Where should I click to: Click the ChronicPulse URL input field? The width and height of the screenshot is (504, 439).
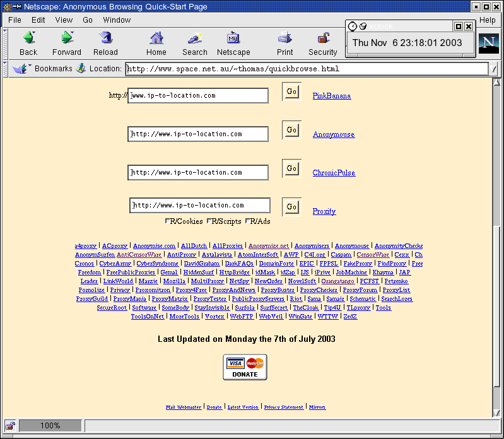tap(198, 173)
